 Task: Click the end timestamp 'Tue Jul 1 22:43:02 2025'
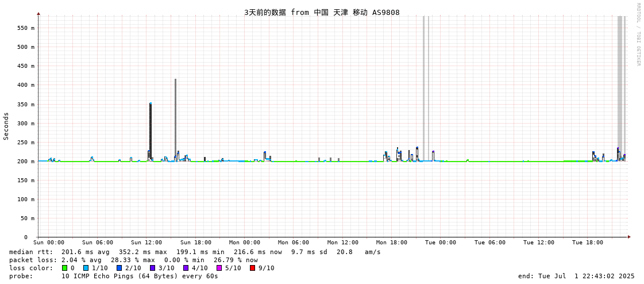pos(585,276)
